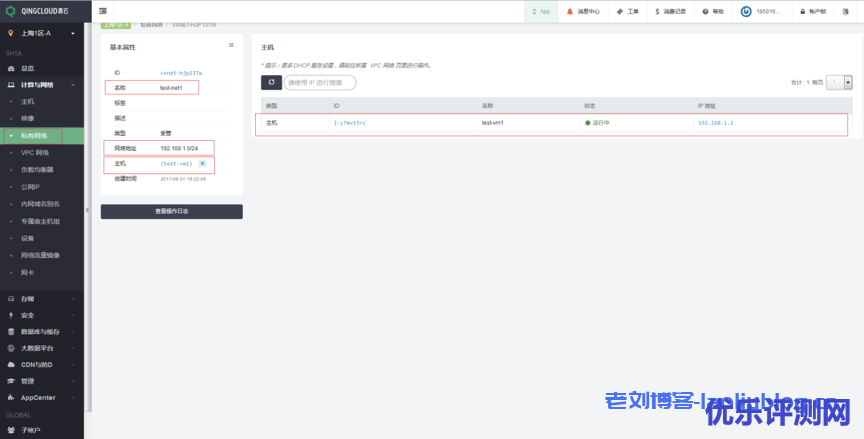This screenshot has height=439, width=864.
Task: Open network ID link vxnet-hjp137w
Action: pyautogui.click(x=181, y=73)
